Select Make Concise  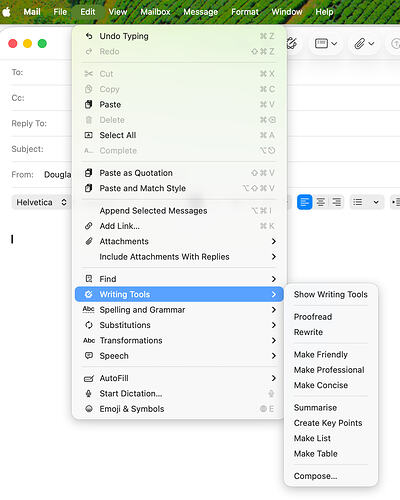331,385
